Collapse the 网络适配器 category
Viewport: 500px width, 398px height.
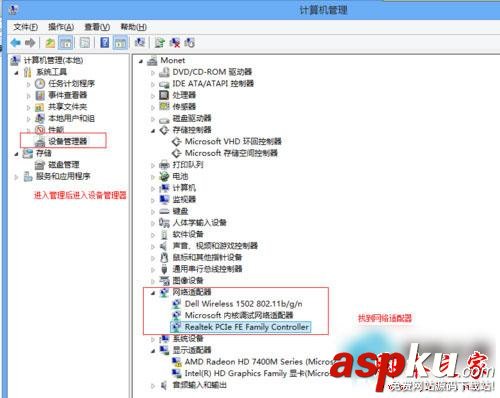coord(153,293)
